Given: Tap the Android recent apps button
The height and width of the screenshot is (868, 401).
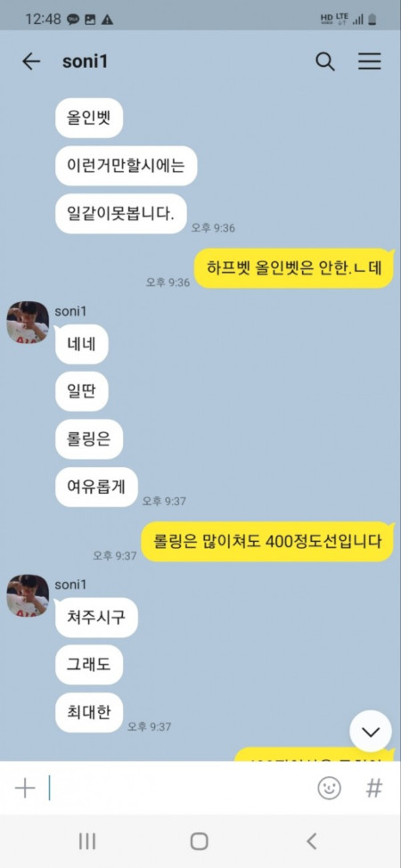Looking at the screenshot, I should point(87,841).
